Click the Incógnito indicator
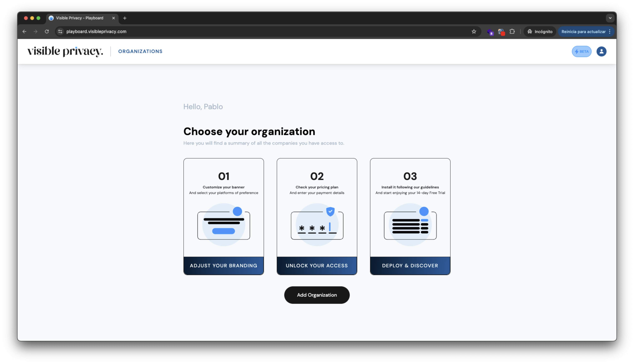This screenshot has width=634, height=364. (540, 32)
